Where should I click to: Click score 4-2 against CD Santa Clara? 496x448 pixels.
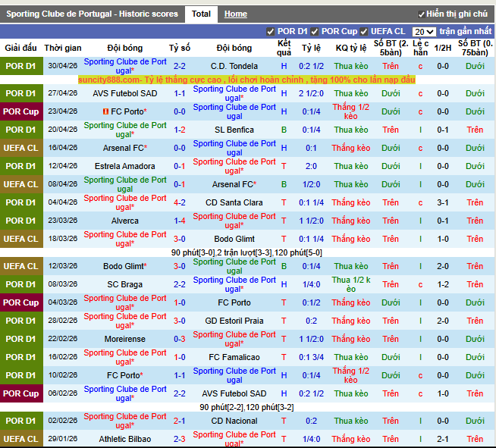point(179,202)
